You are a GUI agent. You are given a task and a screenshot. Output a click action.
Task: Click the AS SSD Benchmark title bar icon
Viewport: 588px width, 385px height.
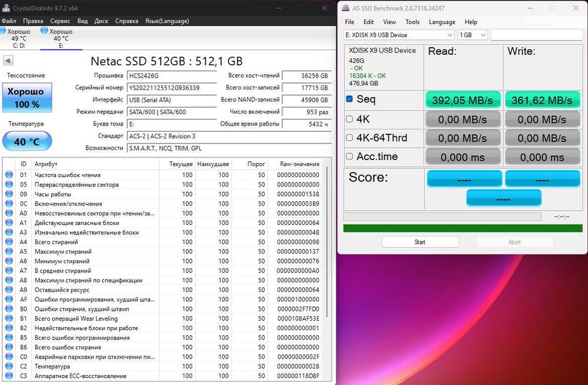(x=345, y=8)
